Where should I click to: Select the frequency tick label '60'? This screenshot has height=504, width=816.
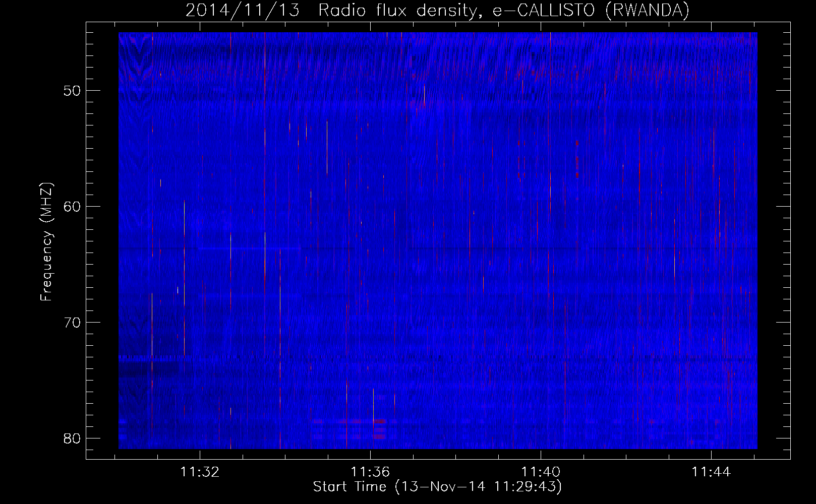[73, 207]
